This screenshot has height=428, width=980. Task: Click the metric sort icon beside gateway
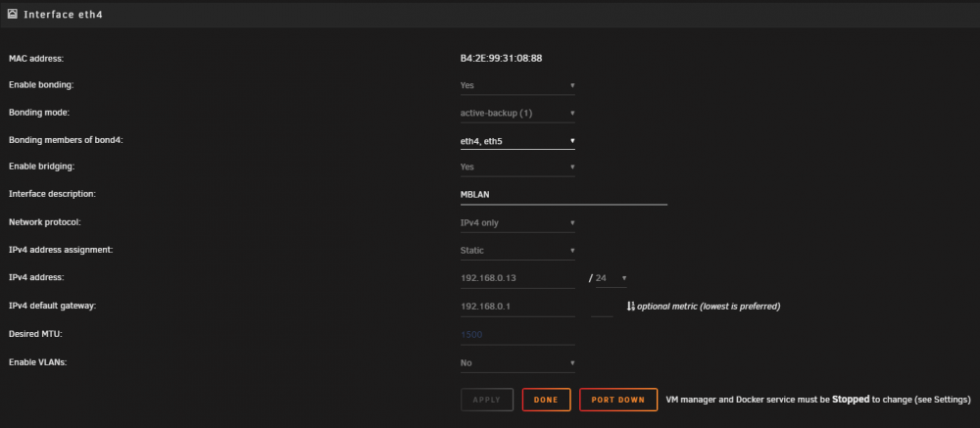click(x=630, y=307)
